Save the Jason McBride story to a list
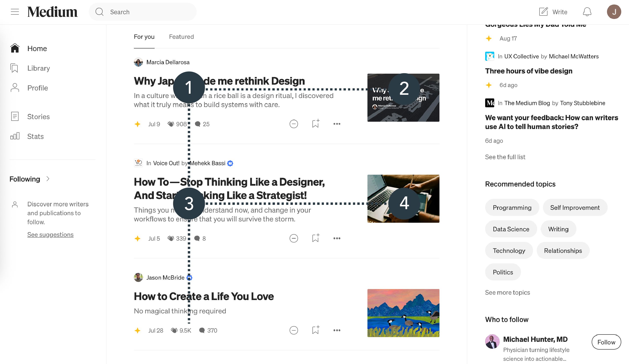629x364 pixels. click(x=315, y=330)
